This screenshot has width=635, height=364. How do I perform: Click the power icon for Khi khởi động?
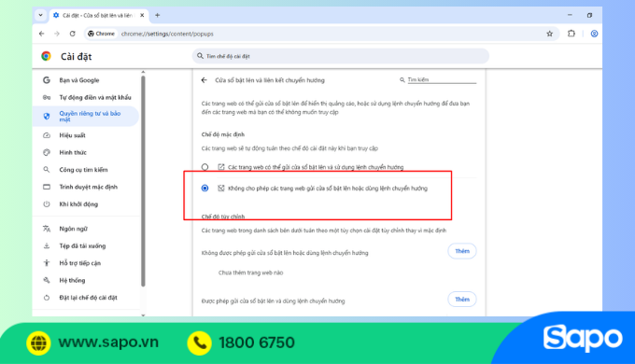pos(47,204)
